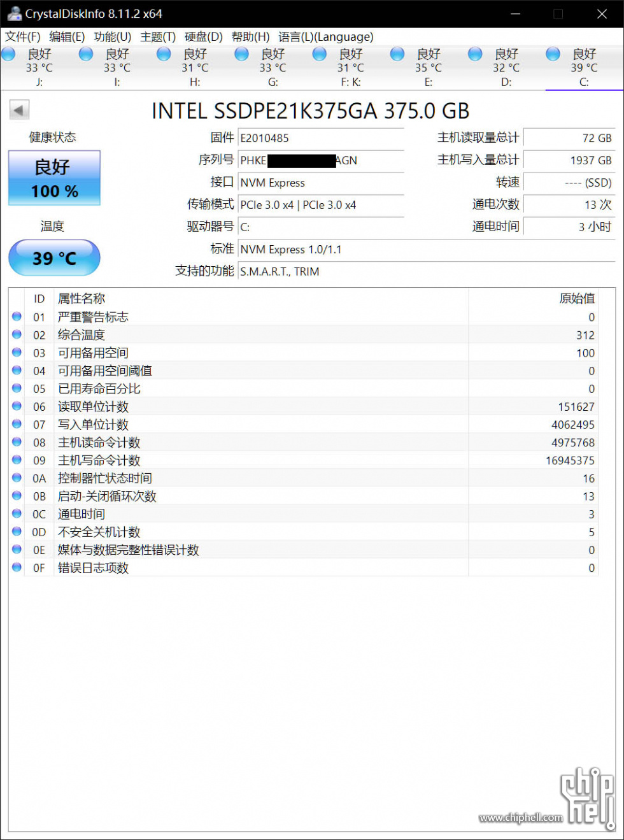Click raw value 151627
This screenshot has height=840, width=624.
[576, 407]
